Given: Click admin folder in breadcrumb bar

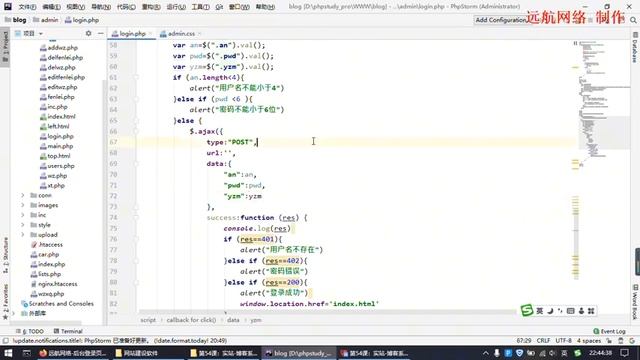Looking at the screenshot, I should coord(45,20).
